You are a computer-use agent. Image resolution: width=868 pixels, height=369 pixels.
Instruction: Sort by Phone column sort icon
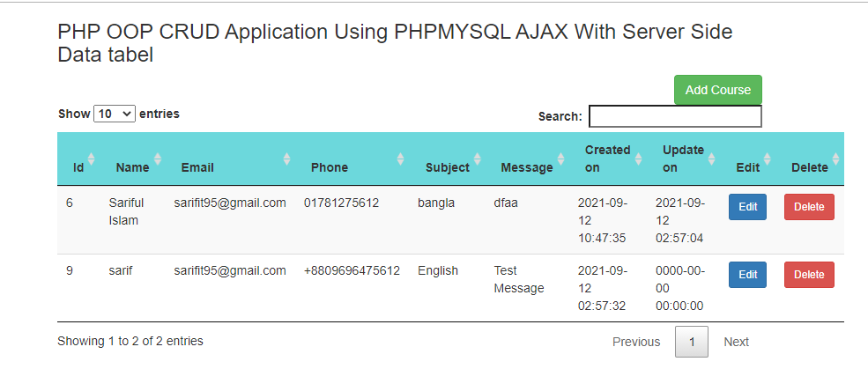coord(400,159)
